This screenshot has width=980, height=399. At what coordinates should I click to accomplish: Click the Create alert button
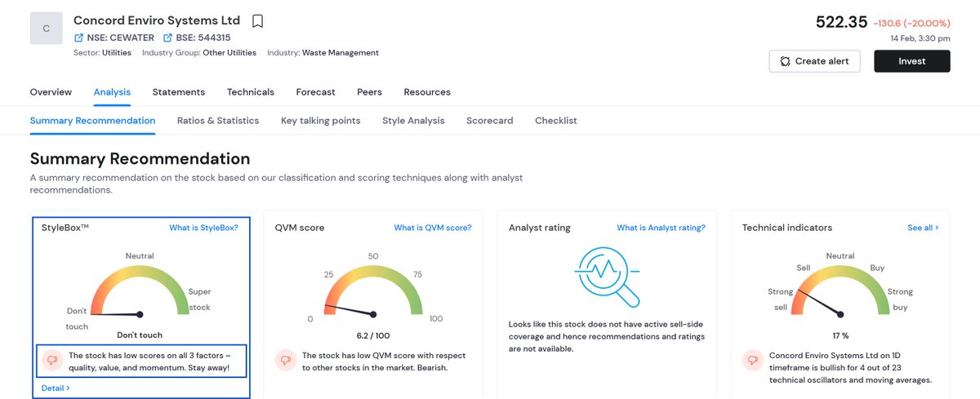[x=814, y=61]
